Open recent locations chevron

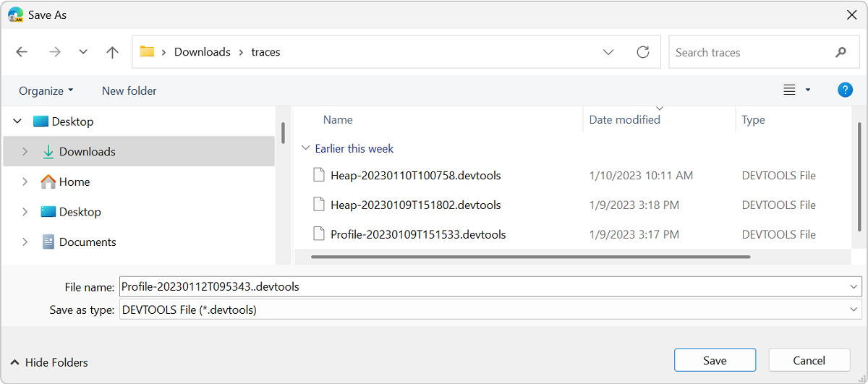tap(83, 52)
